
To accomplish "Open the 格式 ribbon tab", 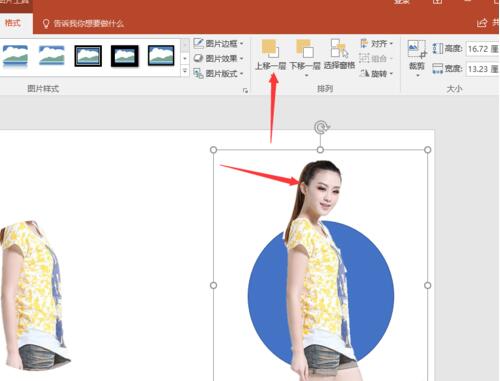I will [13, 23].
